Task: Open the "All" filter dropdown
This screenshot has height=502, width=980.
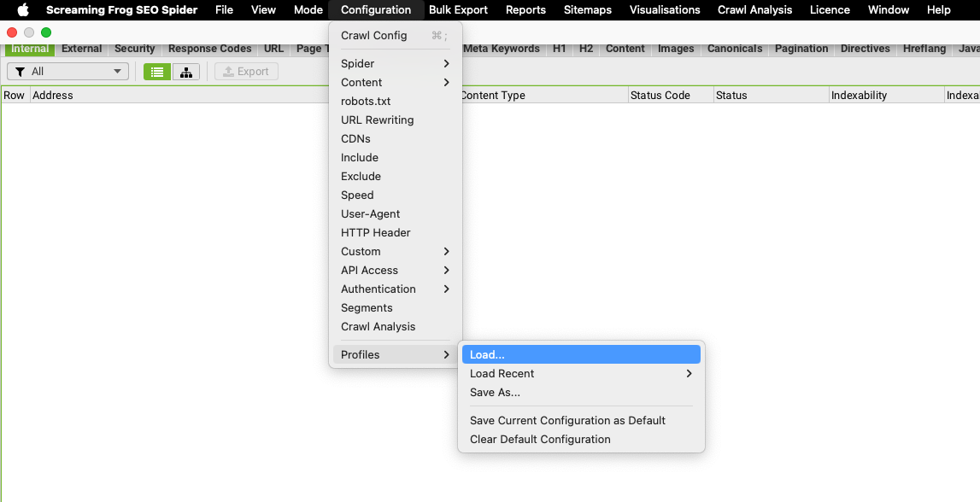Action: 67,72
